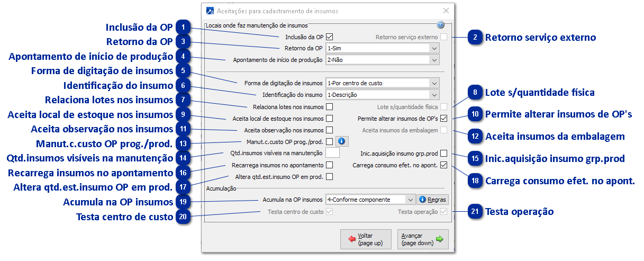
Task: Click numbered callout badge 19
Action: click(183, 202)
